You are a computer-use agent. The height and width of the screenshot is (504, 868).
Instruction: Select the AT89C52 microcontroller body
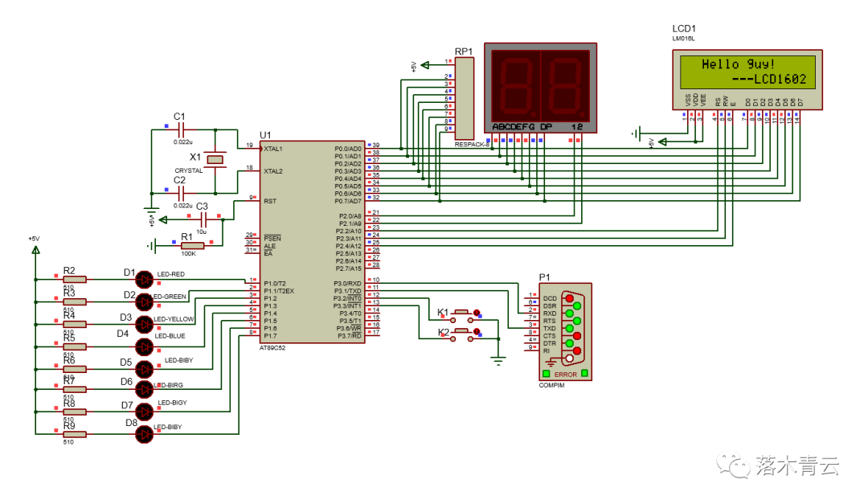pyautogui.click(x=312, y=242)
